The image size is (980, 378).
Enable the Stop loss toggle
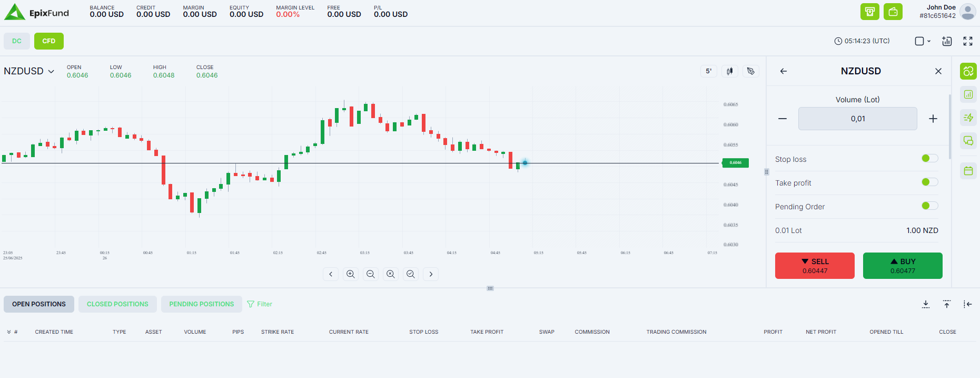(929, 159)
